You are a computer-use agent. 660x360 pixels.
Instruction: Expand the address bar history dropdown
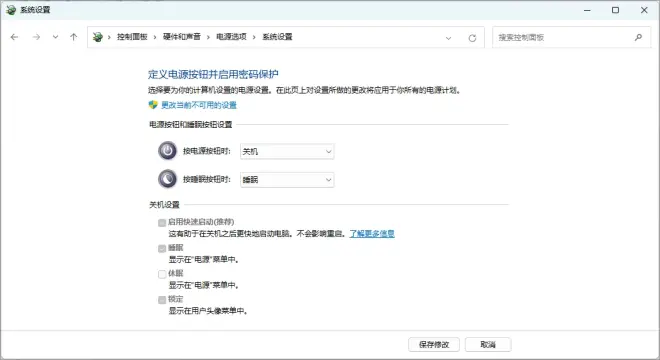pyautogui.click(x=448, y=38)
